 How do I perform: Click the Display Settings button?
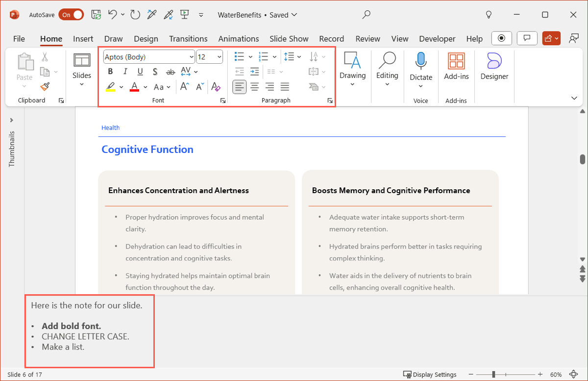[x=430, y=375]
